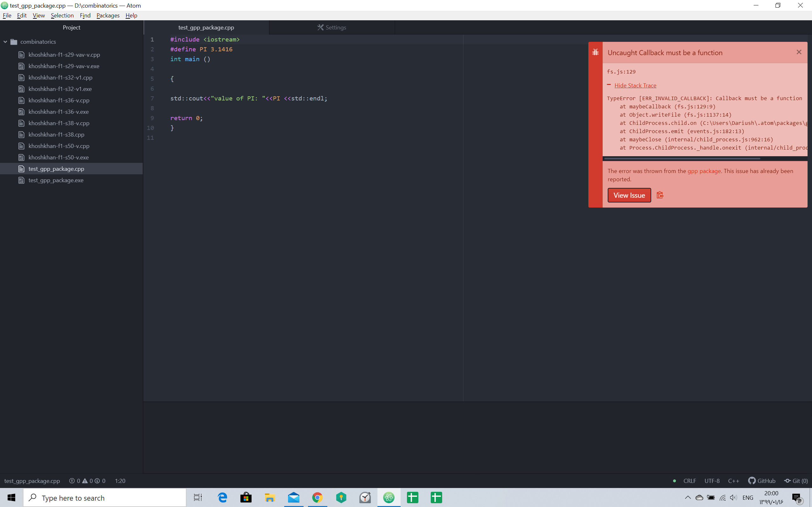This screenshot has height=507, width=812.
Task: Click the 1:20 cursor position indicator
Action: [120, 480]
